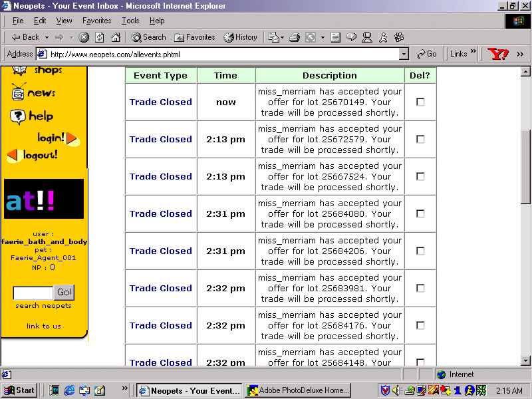The height and width of the screenshot is (399, 532).
Task: Click the Go! search button
Action: (x=64, y=292)
